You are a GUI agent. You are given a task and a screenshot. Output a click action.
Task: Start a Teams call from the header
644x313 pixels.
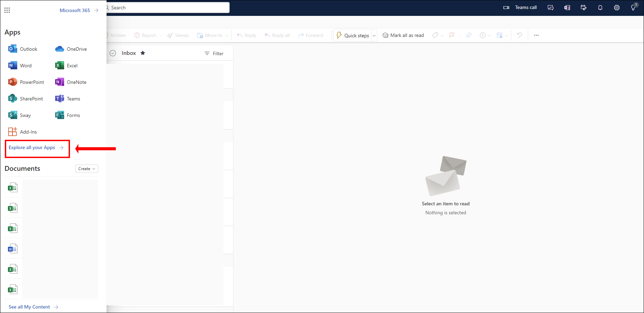pyautogui.click(x=520, y=8)
